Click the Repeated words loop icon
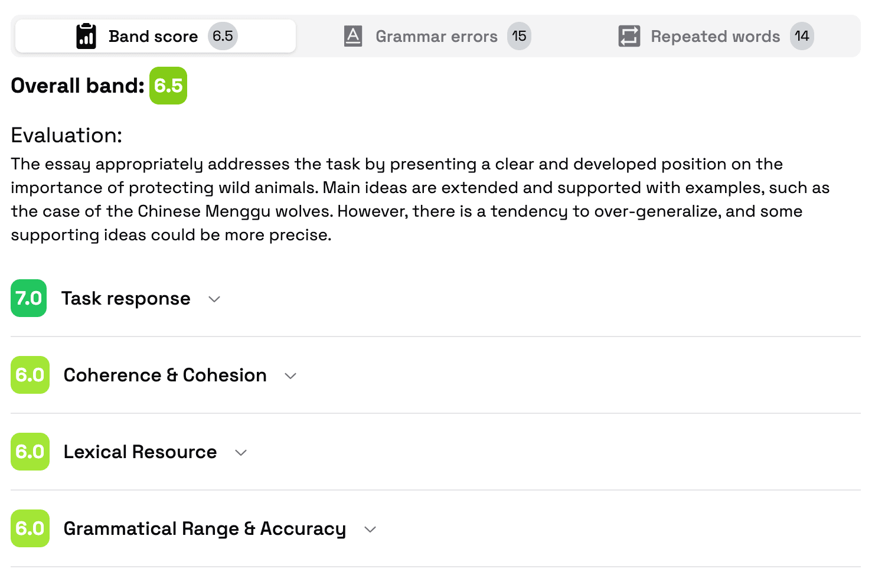 629,36
